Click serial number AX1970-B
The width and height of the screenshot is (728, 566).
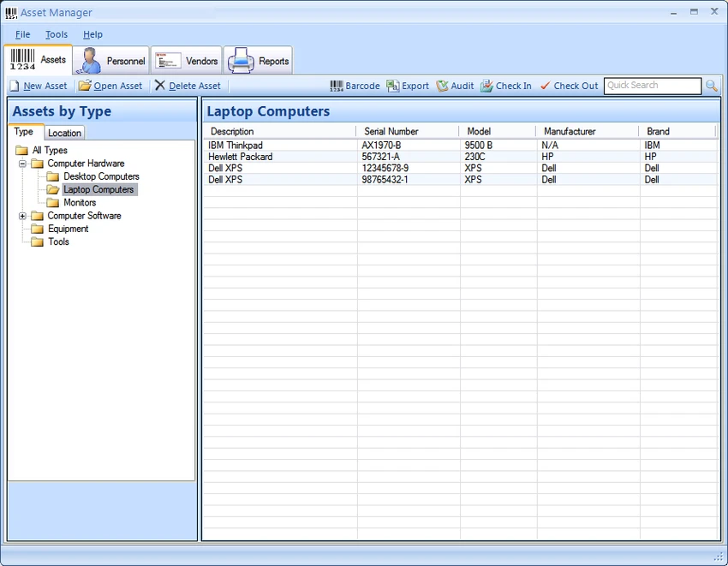[x=381, y=146]
